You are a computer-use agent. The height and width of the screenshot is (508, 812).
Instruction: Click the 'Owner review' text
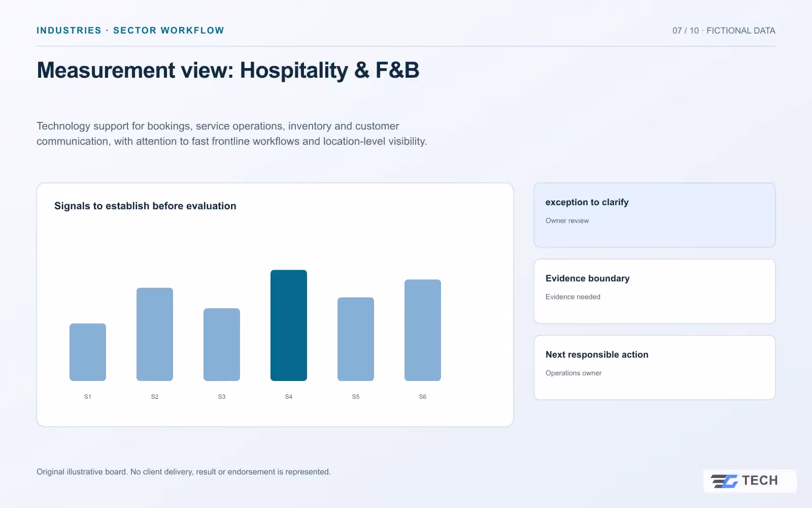[567, 220]
